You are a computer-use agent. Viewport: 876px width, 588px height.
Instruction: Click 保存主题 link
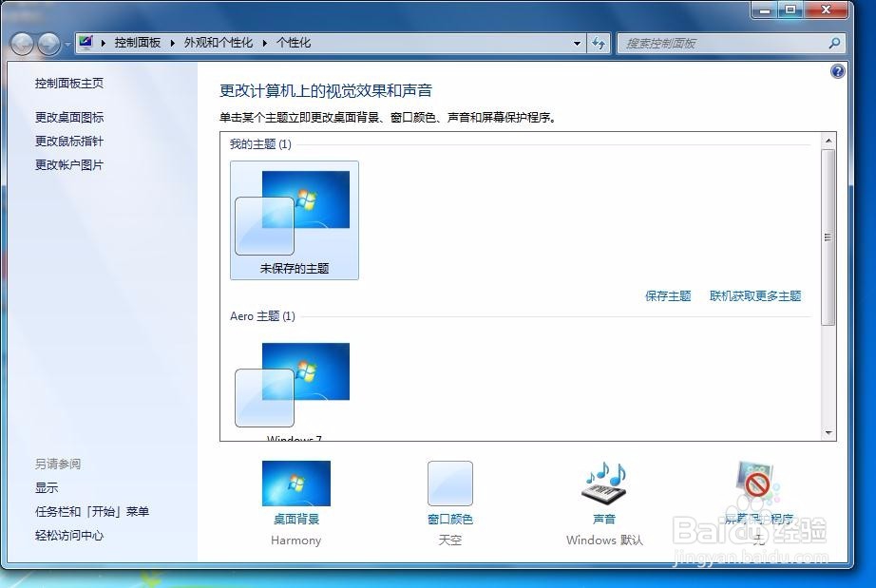click(x=668, y=296)
